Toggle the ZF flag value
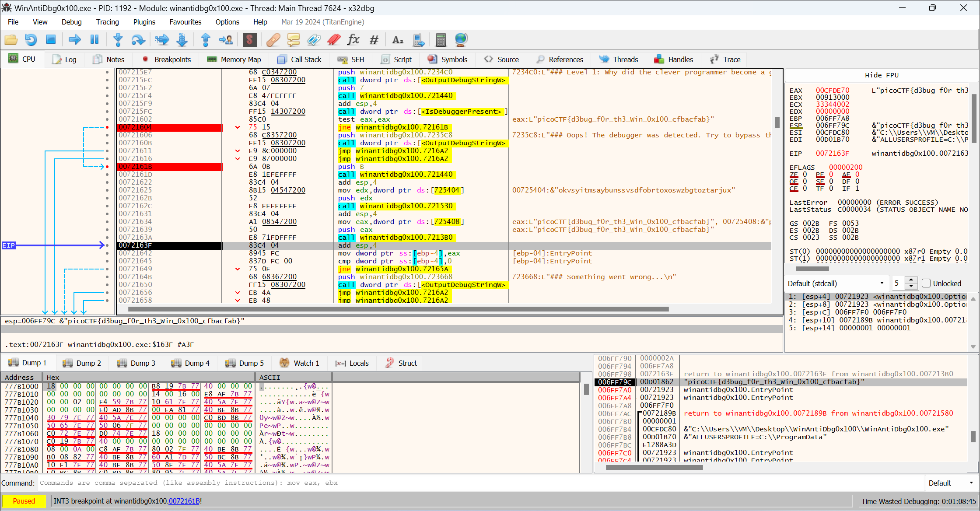Screen dimensions: 980x511 805,175
